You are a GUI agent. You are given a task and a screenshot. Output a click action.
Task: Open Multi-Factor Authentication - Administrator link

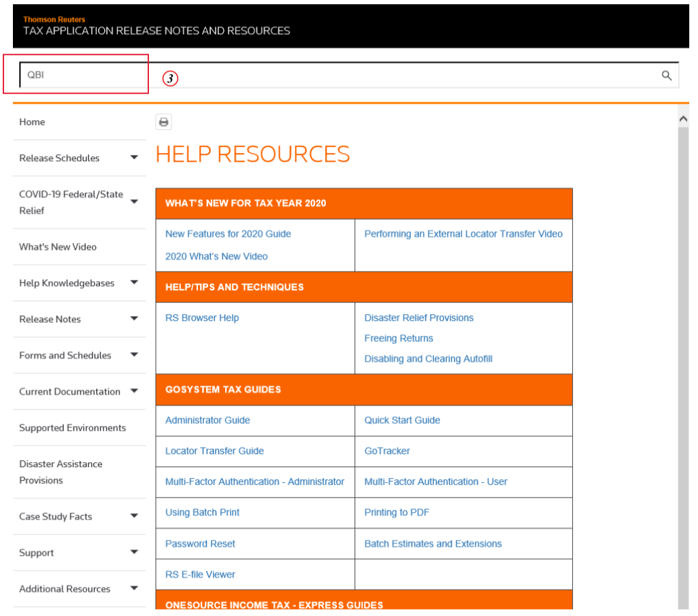pos(254,481)
